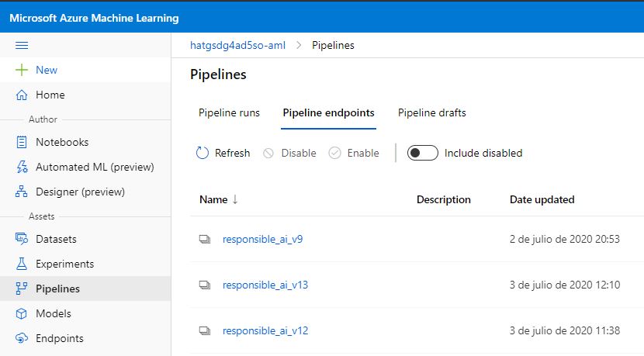This screenshot has height=356, width=644.
Task: Click the Automated ML lightning icon
Action: [22, 167]
